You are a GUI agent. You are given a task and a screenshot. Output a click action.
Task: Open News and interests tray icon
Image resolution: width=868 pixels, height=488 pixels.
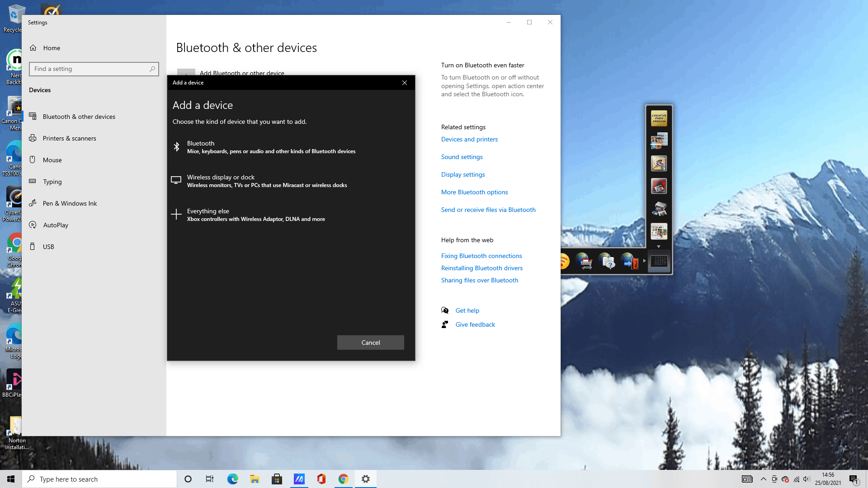[747, 479]
